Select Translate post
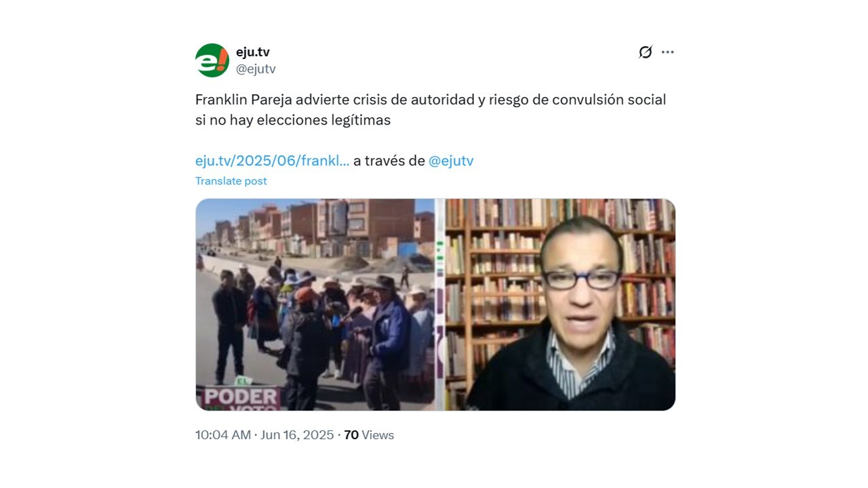Viewport: 868px width, 488px height. coord(231,181)
